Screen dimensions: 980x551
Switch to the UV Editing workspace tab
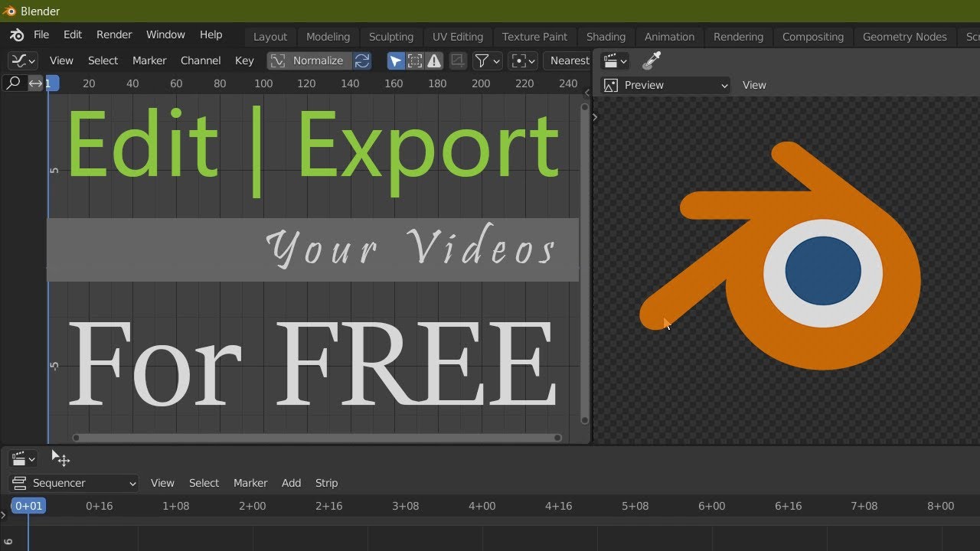pos(458,37)
